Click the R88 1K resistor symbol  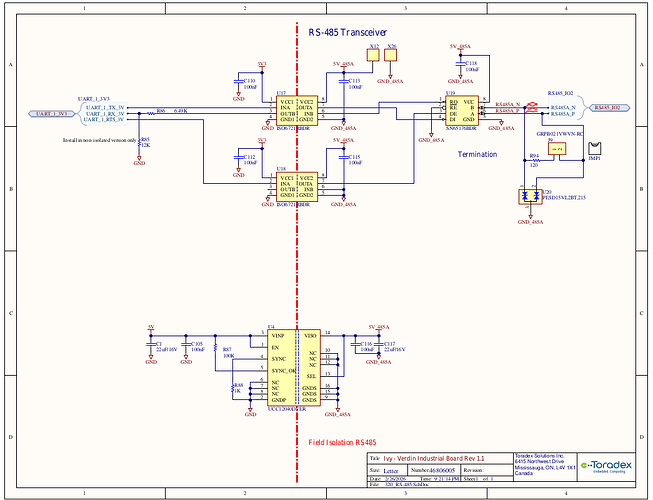[233, 388]
